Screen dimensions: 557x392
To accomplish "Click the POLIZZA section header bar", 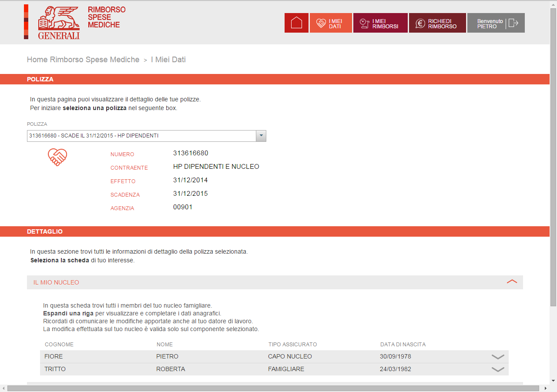I will tap(275, 79).
